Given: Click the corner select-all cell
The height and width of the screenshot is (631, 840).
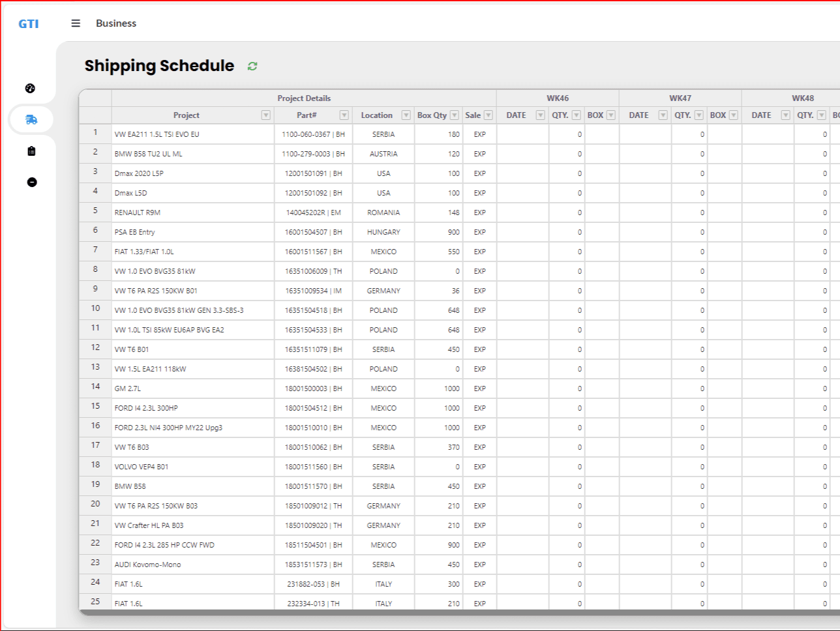Looking at the screenshot, I should 95,107.
